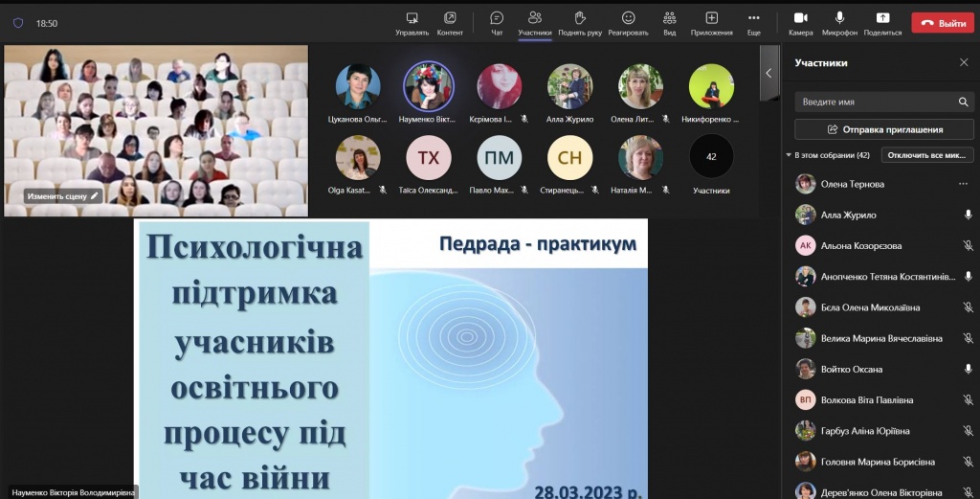The width and height of the screenshot is (980, 499).
Task: Open the Приложения apps menu
Action: (711, 24)
